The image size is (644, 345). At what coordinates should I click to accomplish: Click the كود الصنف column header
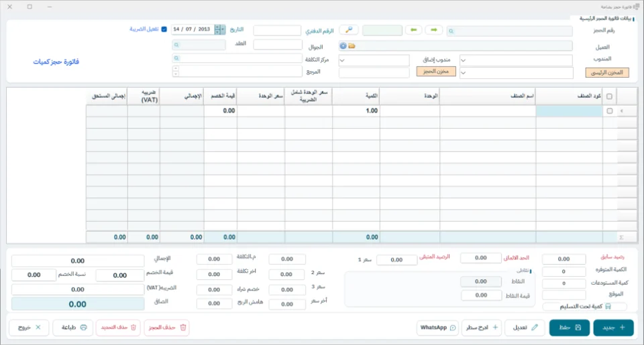[x=569, y=96]
